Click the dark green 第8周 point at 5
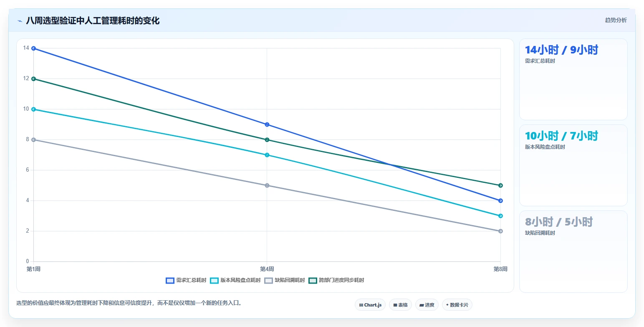 click(x=500, y=185)
